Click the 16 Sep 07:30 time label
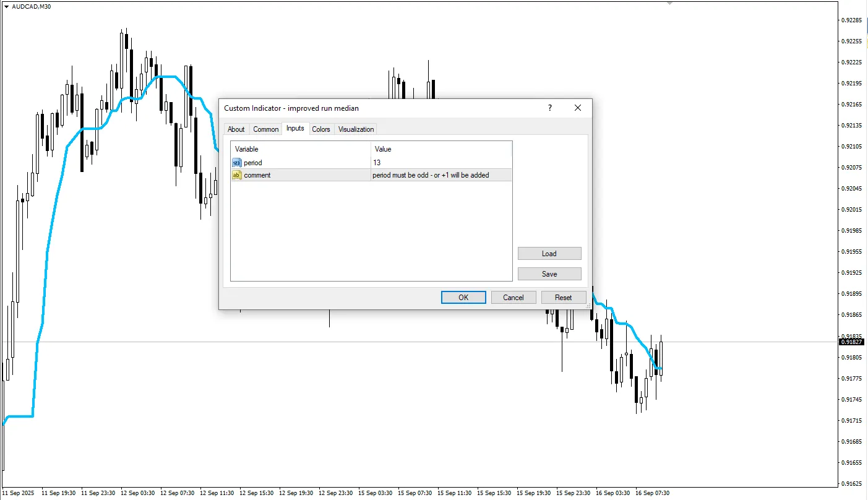Image resolution: width=868 pixels, height=500 pixels. coord(653,493)
